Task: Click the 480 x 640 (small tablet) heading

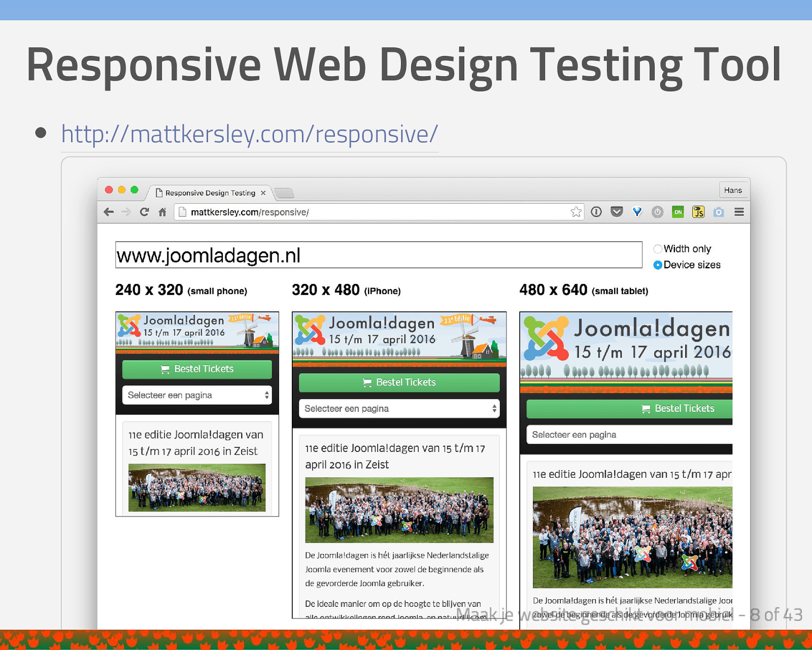Action: [584, 290]
